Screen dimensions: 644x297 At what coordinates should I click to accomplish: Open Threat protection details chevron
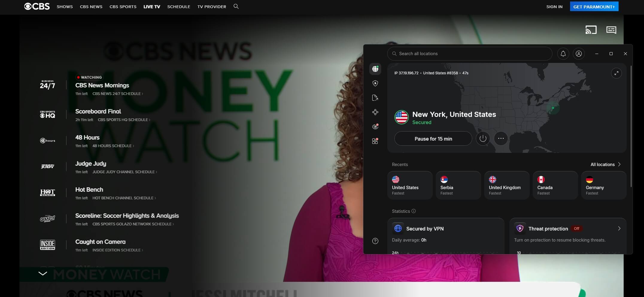pyautogui.click(x=619, y=229)
